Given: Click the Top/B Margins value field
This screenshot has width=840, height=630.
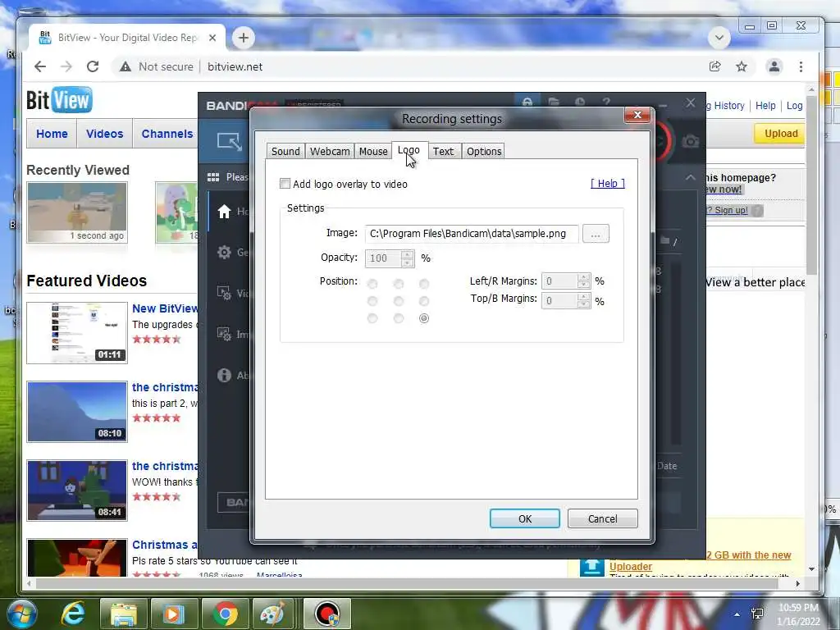Looking at the screenshot, I should pos(559,301).
